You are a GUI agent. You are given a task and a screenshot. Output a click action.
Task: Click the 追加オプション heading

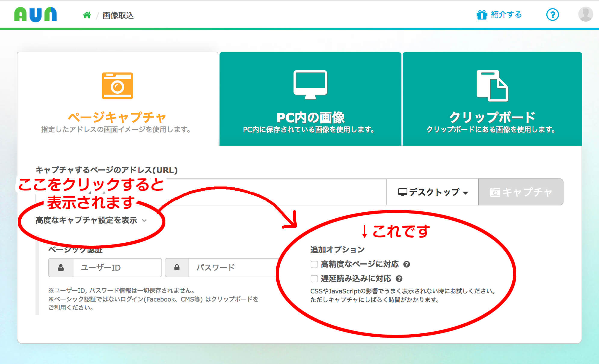click(337, 250)
